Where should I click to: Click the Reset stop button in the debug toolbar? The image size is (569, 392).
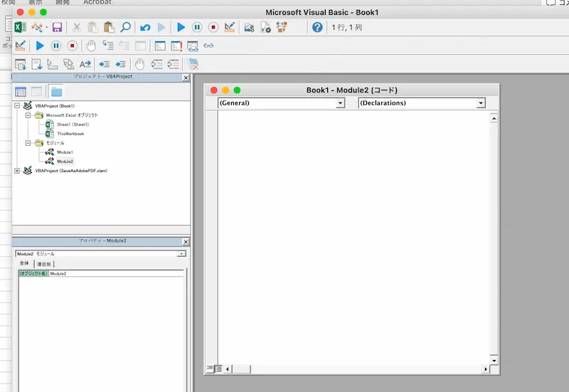[x=73, y=46]
